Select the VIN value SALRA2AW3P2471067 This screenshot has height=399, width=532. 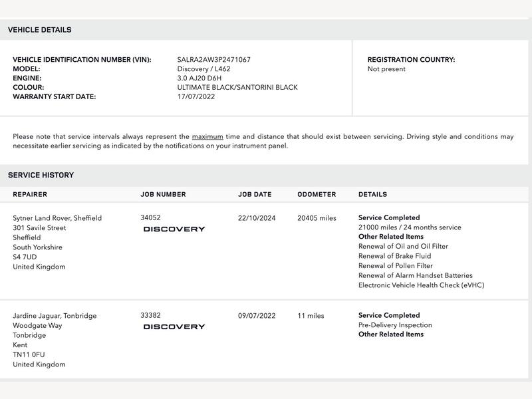[x=214, y=60]
